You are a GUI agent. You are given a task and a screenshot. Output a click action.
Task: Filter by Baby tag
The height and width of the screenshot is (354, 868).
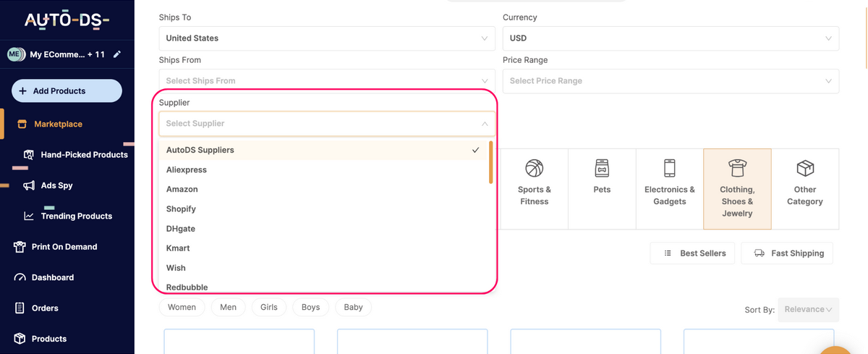[354, 308]
